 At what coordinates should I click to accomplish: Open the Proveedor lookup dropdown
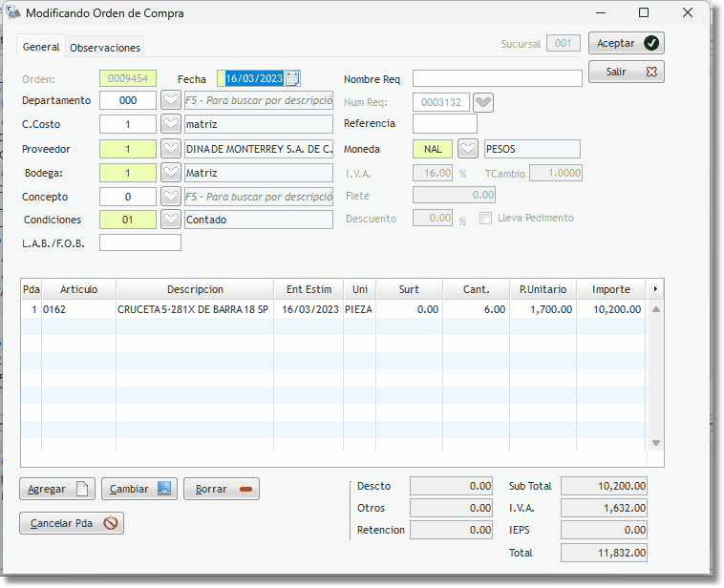click(170, 149)
